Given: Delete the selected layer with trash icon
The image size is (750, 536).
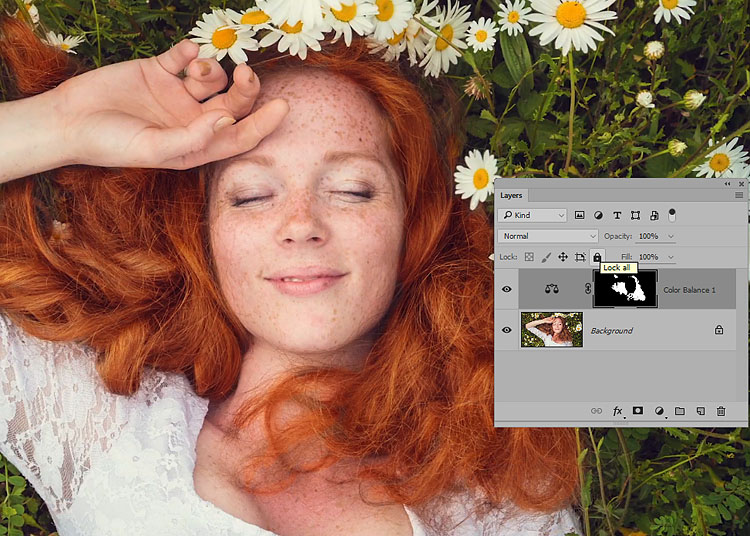Looking at the screenshot, I should (x=721, y=411).
